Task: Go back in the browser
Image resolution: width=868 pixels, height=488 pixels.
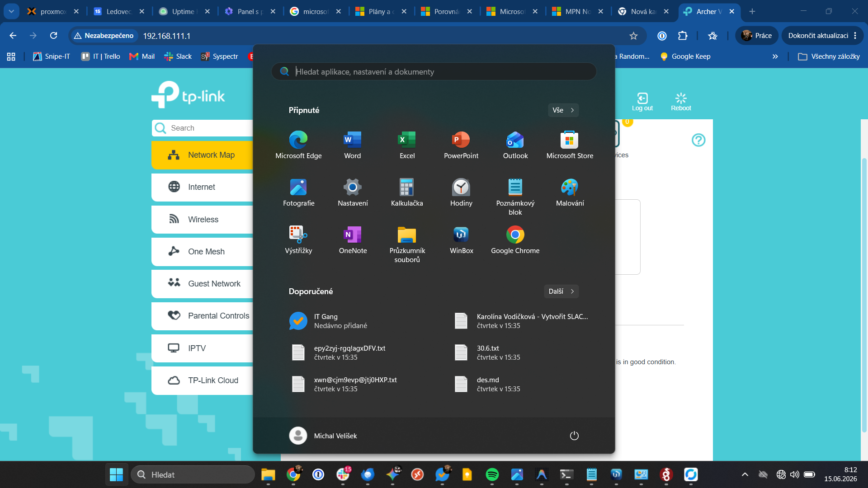Action: click(x=13, y=36)
